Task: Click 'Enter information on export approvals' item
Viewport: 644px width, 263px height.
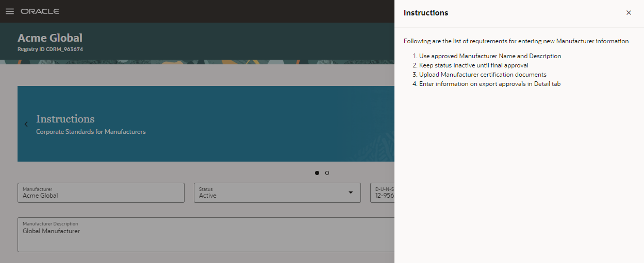Action: [489, 84]
